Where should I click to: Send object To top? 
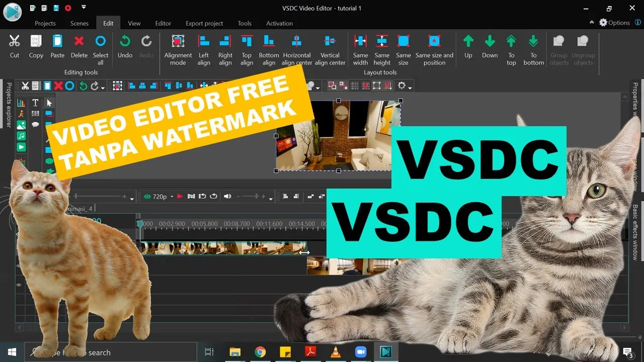511,49
